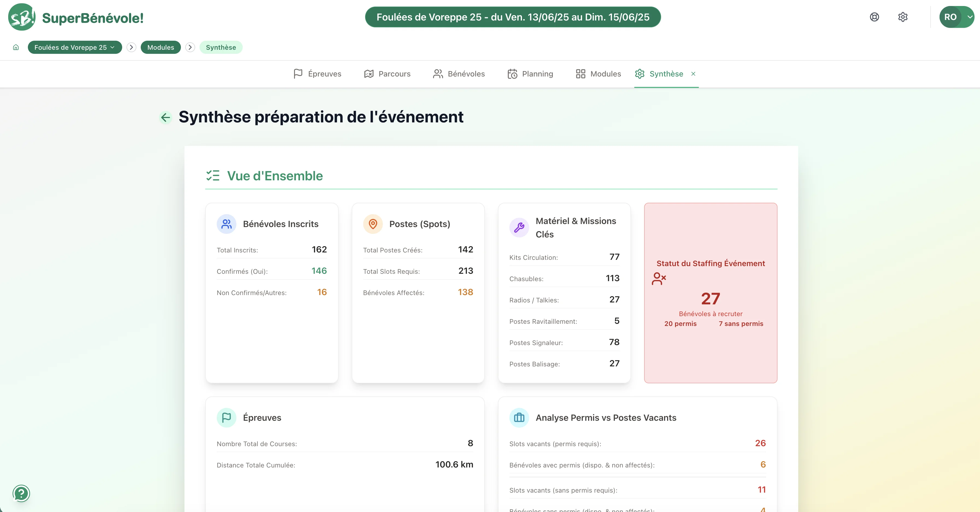Click the event banner Foulées de Voreppe 25

(513, 17)
